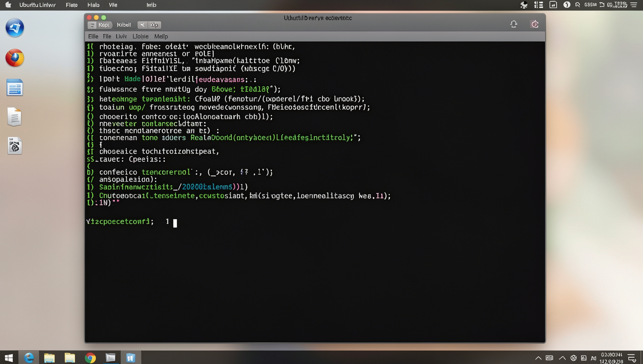Click the small icon before the Kopi button

coord(92,25)
